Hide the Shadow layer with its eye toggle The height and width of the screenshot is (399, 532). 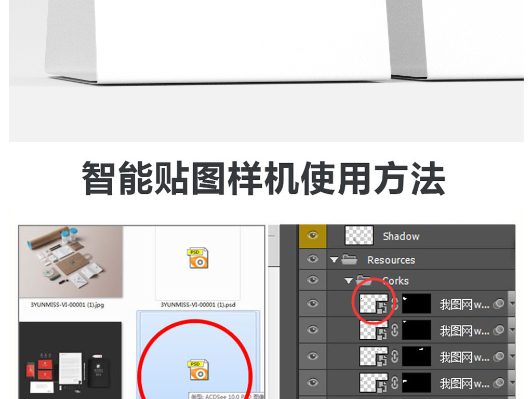(x=312, y=236)
